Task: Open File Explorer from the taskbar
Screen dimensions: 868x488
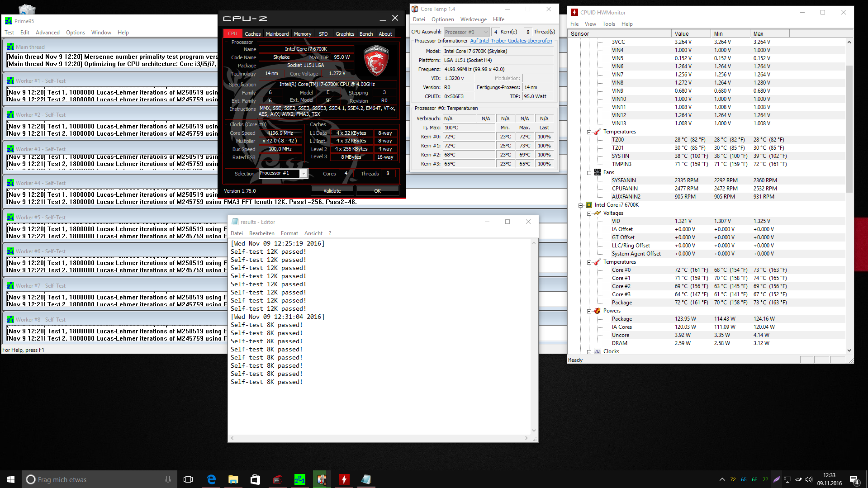Action: coord(233,479)
